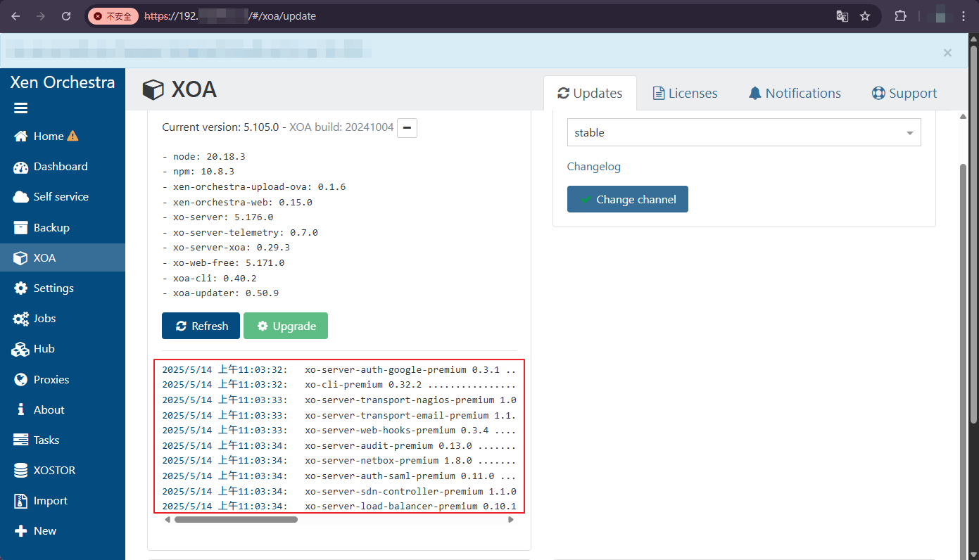
Task: Collapse version details with the minus button
Action: tap(407, 128)
